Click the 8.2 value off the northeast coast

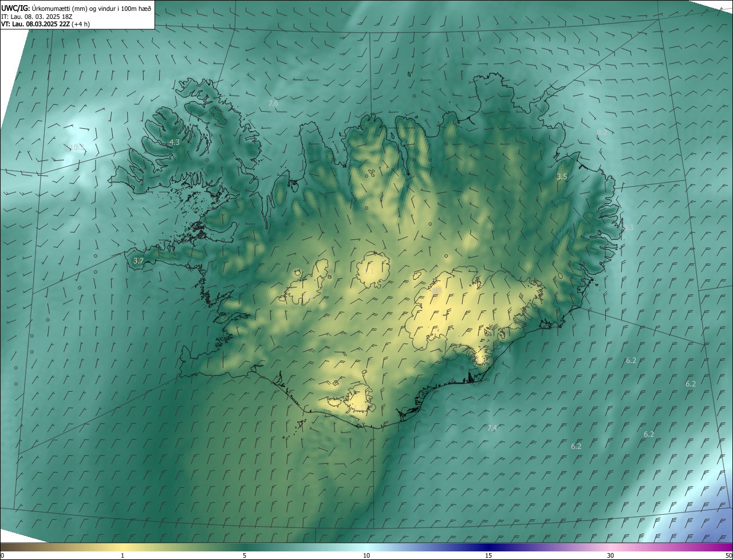tap(602, 132)
